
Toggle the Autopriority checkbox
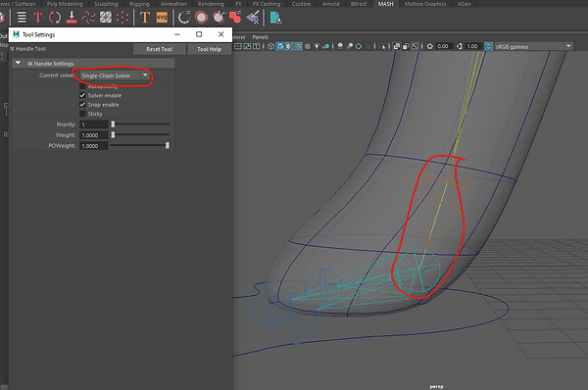point(82,86)
